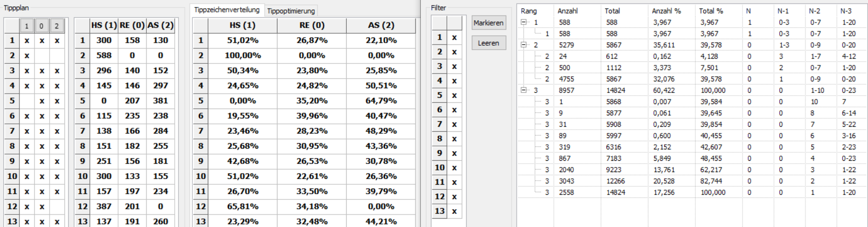This screenshot has width=868, height=227.
Task: Toggle the filter x mark for row 7
Action: (454, 124)
